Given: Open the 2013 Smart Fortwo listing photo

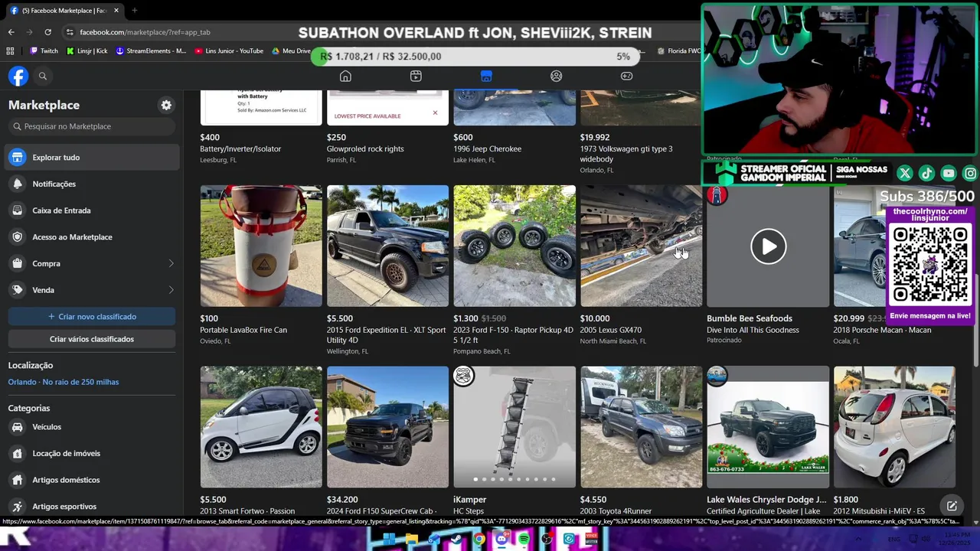Looking at the screenshot, I should click(261, 427).
